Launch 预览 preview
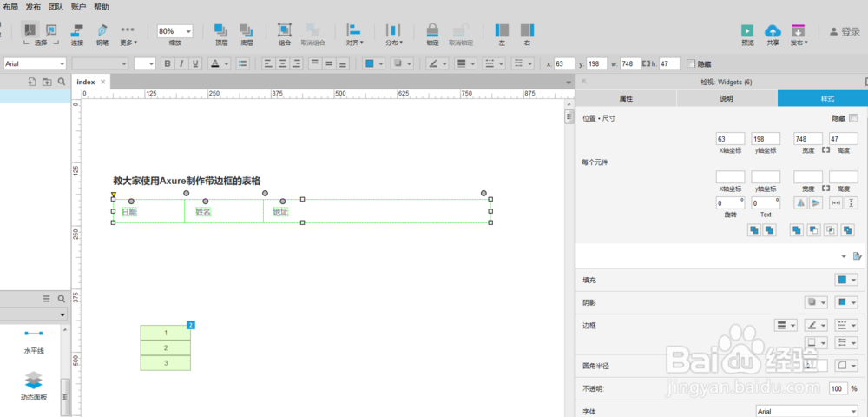Screen dimensions: 868x417 747,35
